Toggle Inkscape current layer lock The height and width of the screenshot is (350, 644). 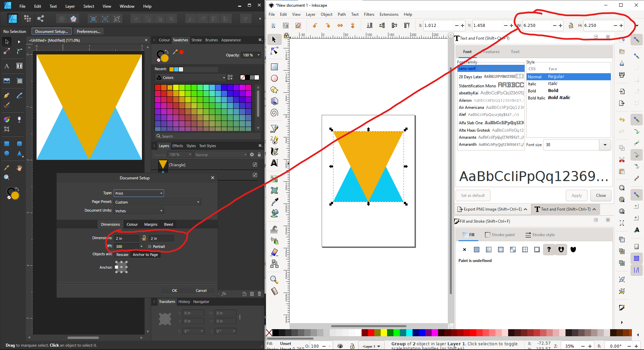coord(352,346)
